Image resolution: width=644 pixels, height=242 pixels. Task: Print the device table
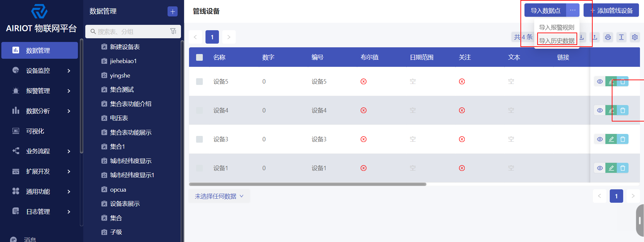608,37
